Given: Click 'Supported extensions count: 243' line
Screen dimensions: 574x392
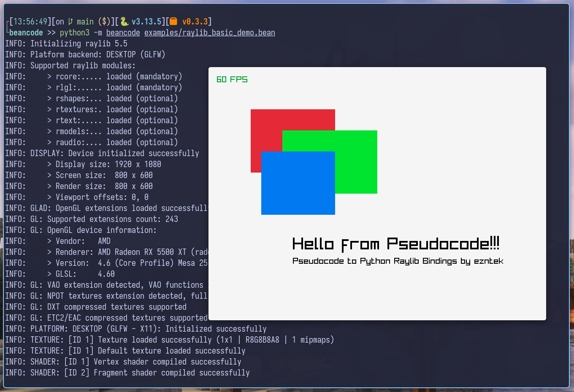Looking at the screenshot, I should click(x=92, y=219).
